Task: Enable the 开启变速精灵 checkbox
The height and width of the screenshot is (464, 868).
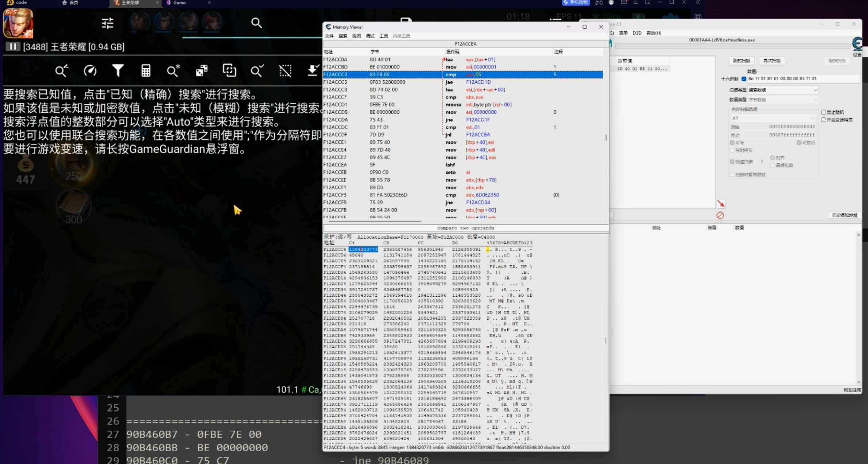Action: coord(824,120)
